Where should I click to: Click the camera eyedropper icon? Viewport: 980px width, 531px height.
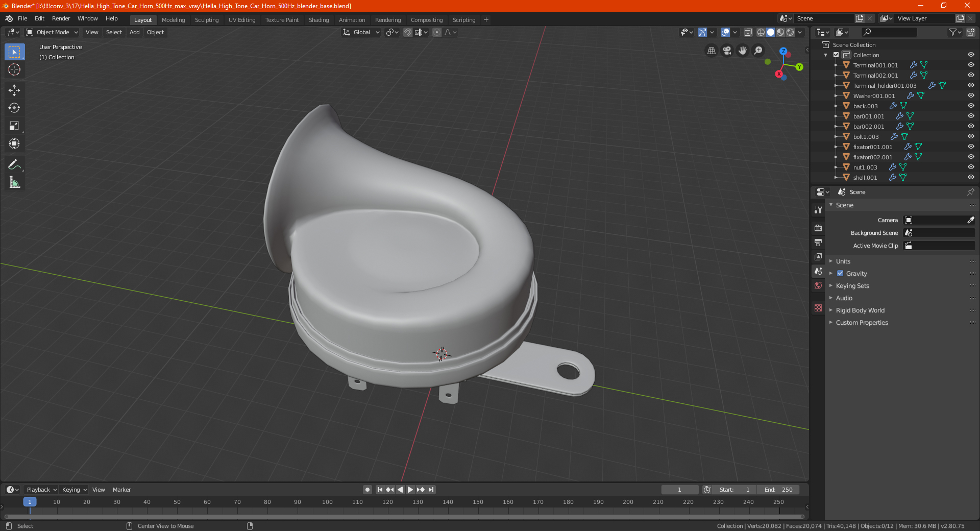(x=970, y=220)
